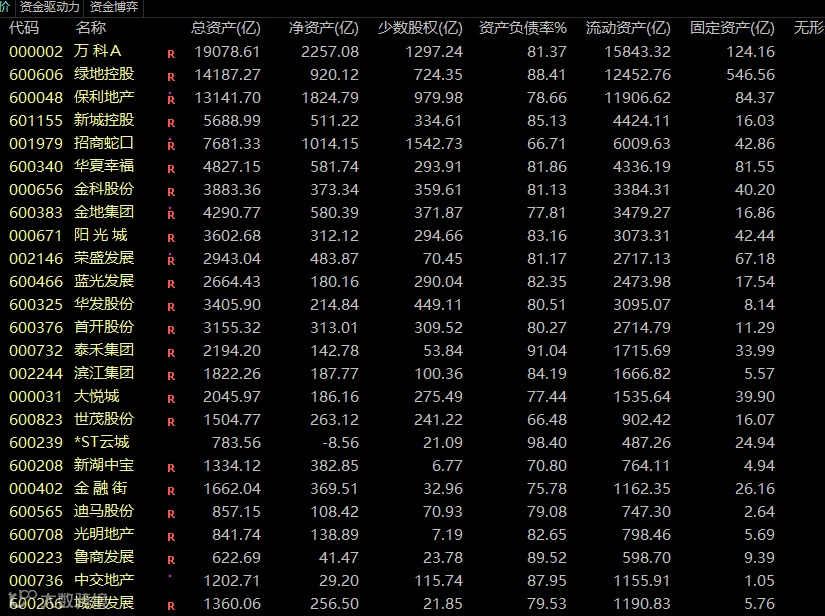
Task: Select stock code 600565
Action: pos(36,512)
